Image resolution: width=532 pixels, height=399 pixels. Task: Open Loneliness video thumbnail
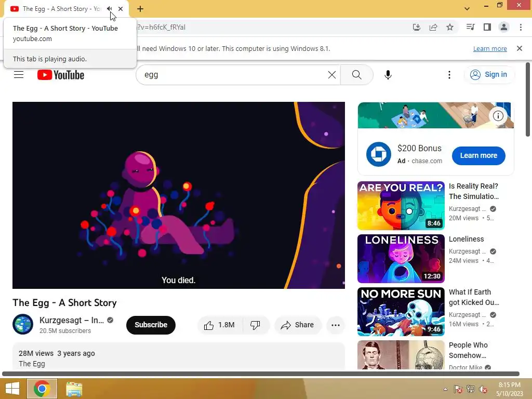(x=401, y=259)
